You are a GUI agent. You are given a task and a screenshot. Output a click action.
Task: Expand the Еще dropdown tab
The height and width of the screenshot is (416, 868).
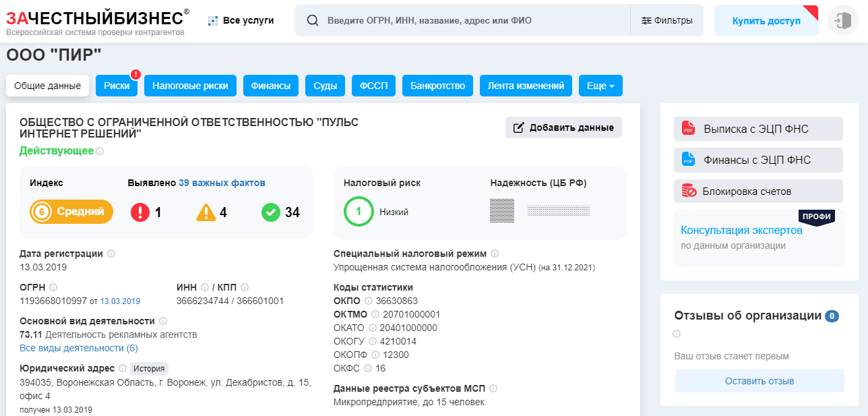tap(600, 86)
